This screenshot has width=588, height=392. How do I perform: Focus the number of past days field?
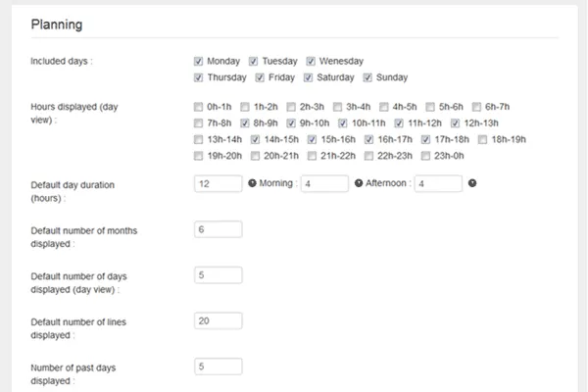219,367
